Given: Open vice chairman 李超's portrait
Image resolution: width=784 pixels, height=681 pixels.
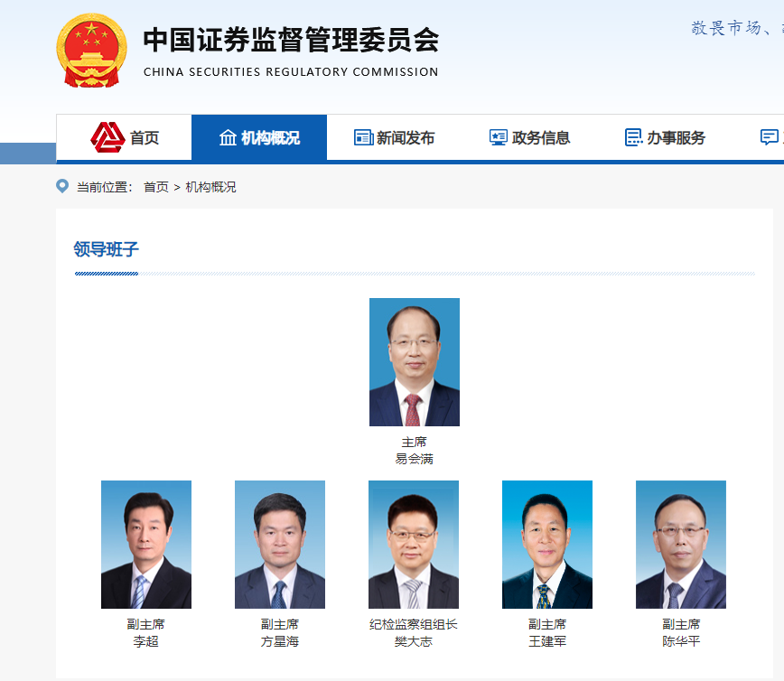Looking at the screenshot, I should pos(146,545).
